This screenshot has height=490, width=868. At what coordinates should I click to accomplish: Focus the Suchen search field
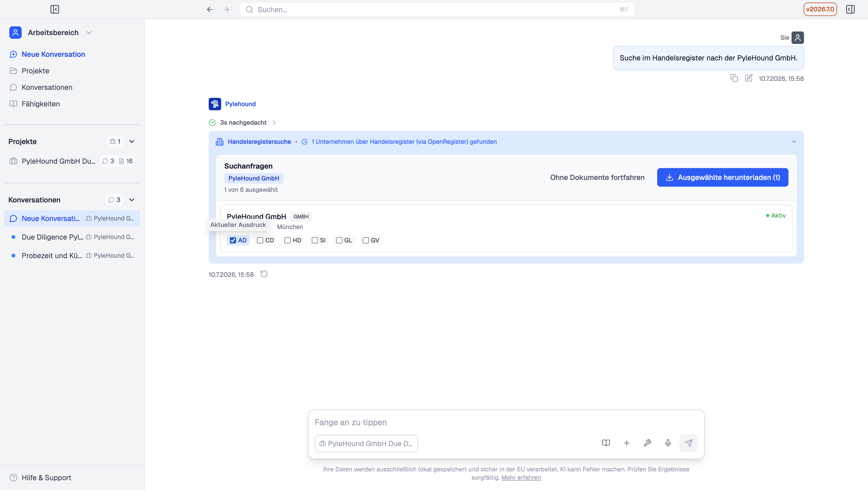(x=437, y=9)
